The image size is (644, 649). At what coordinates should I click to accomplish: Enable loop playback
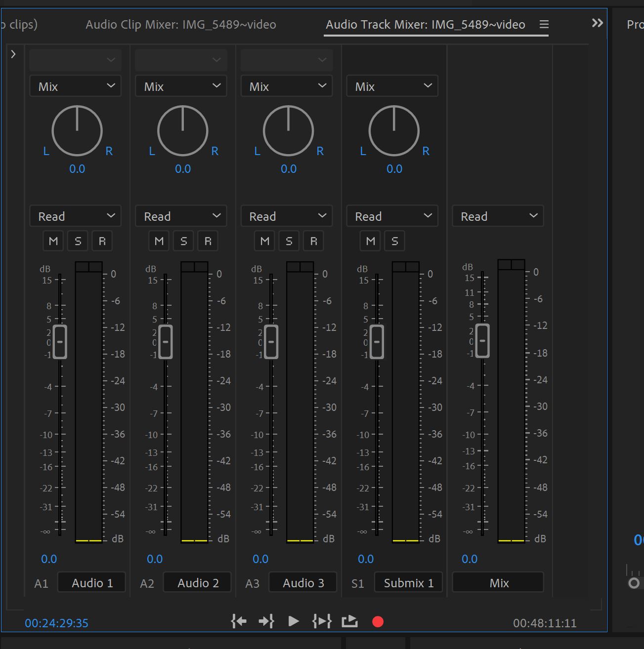pyautogui.click(x=349, y=621)
